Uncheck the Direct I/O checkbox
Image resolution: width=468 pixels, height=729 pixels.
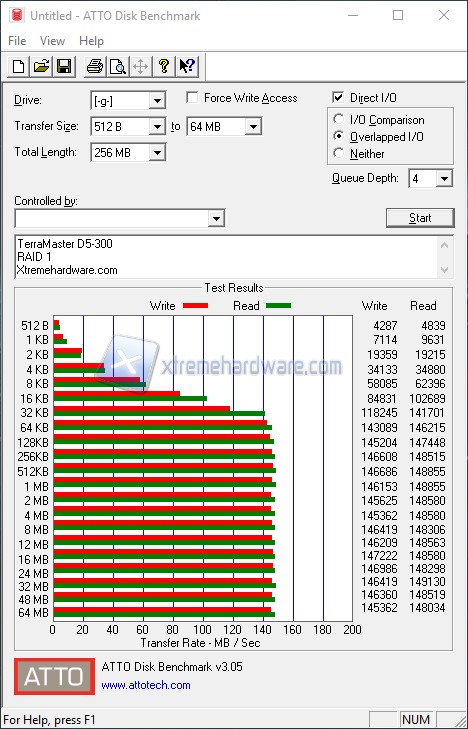click(x=338, y=98)
